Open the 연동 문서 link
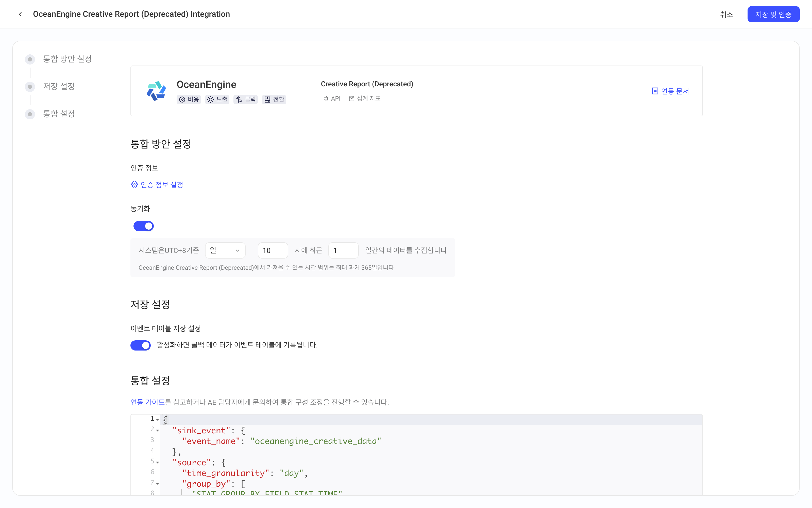Image resolution: width=812 pixels, height=508 pixels. pyautogui.click(x=675, y=91)
